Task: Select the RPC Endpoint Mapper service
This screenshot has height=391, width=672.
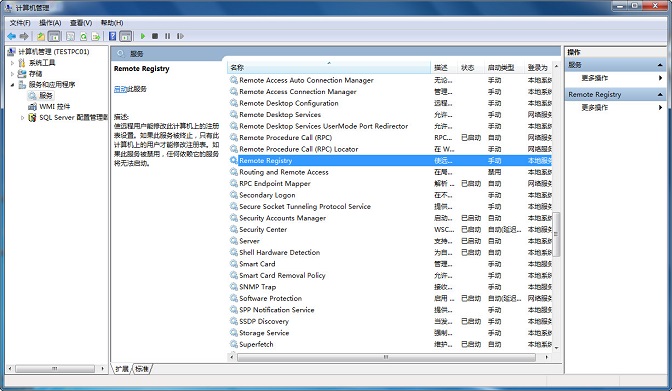Action: 390,183
